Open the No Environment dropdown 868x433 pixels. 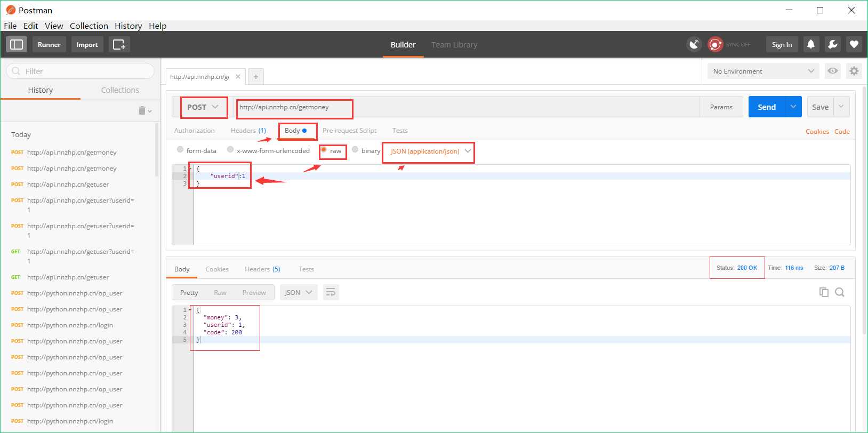(763, 71)
